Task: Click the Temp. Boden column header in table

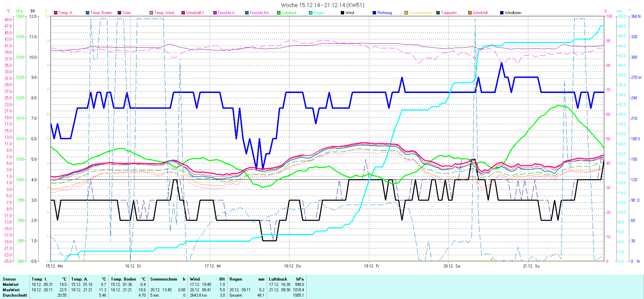Action: click(x=123, y=279)
